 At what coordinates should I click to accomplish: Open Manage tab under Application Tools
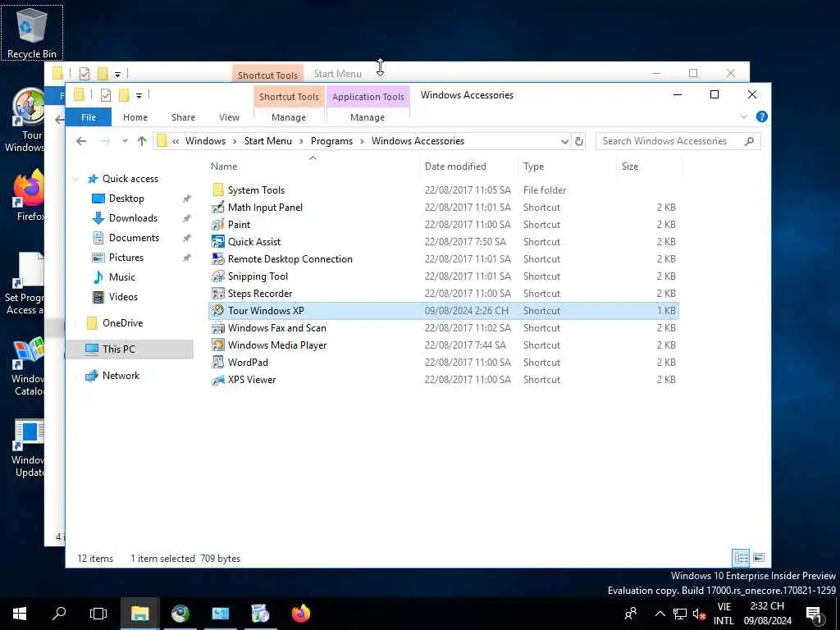(x=367, y=117)
